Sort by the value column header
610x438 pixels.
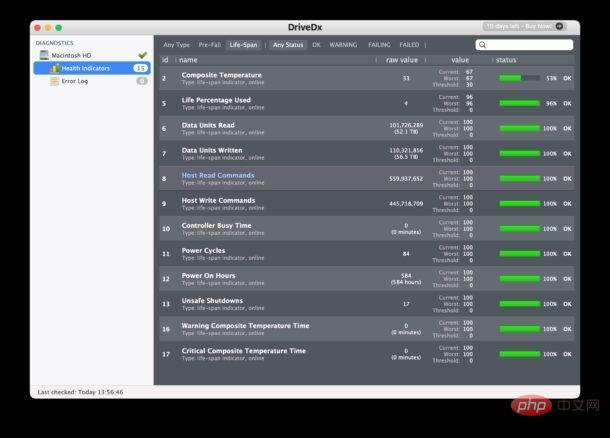(x=460, y=60)
